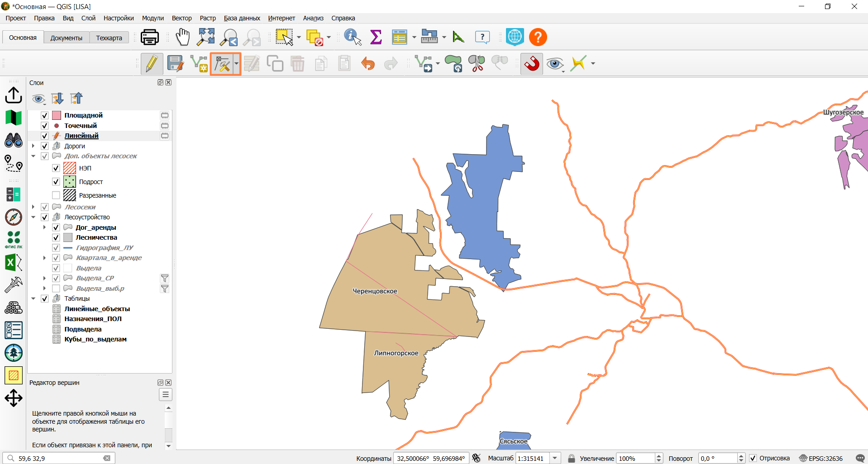
Task: Click the binoculars icon in sidebar
Action: click(14, 140)
